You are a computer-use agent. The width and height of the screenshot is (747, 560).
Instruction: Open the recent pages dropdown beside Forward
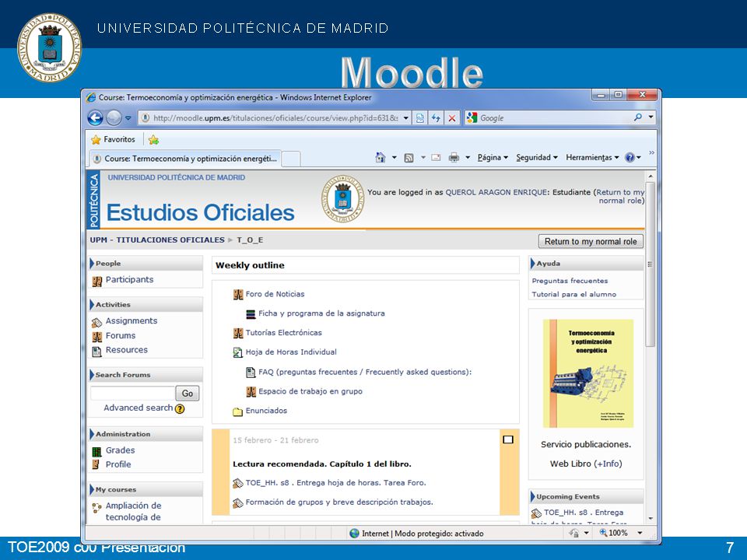(x=128, y=117)
